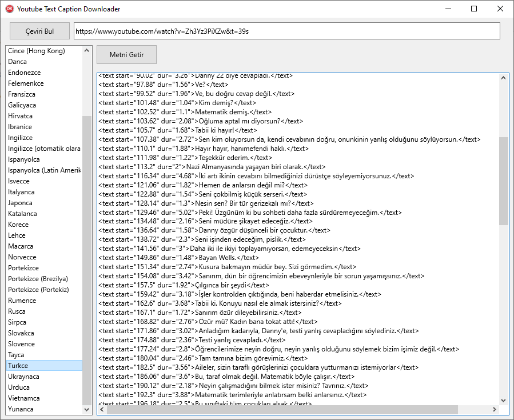
Task: Click caption line 'Sanırım özür dileyebilirsiniz.'
Action: (200, 313)
